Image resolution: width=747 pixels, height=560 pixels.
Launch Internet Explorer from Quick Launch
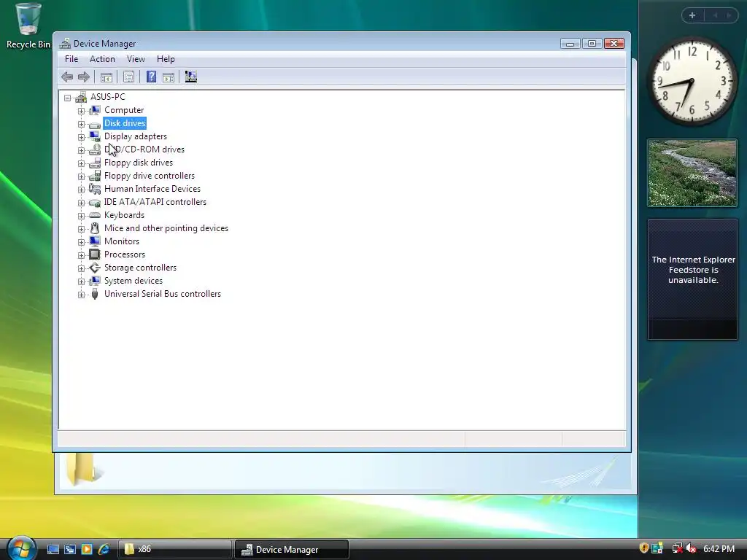click(x=104, y=549)
